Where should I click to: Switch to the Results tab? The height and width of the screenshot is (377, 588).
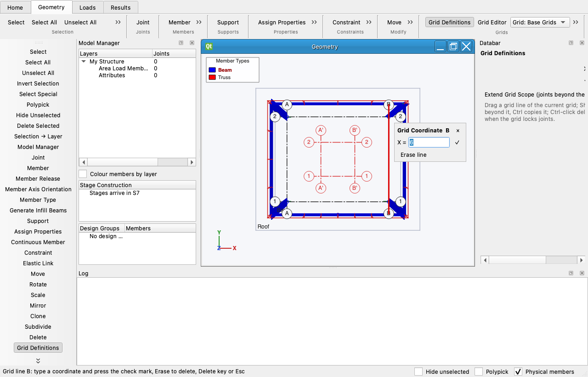[x=121, y=7]
